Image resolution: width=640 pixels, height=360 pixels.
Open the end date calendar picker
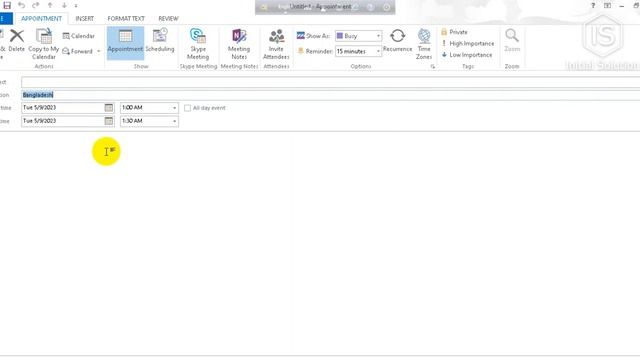(109, 121)
